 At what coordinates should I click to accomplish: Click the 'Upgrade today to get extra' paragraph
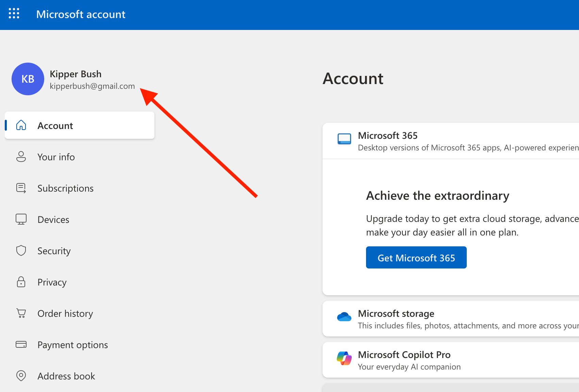coord(473,225)
